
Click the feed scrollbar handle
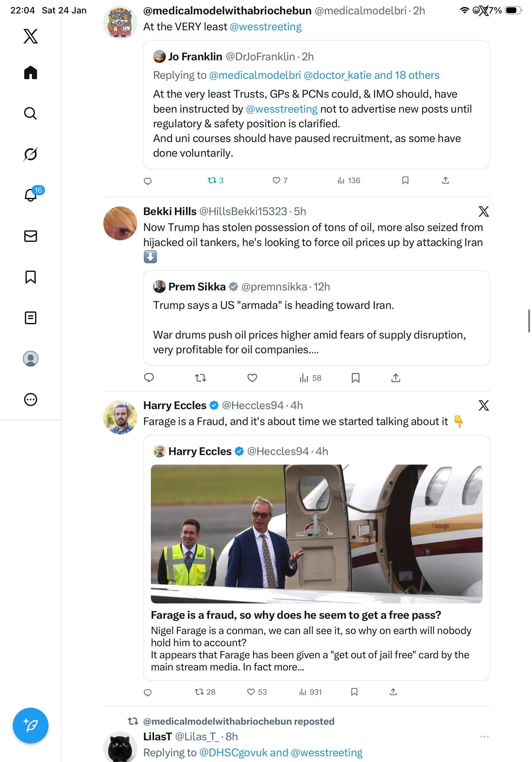pos(529,321)
